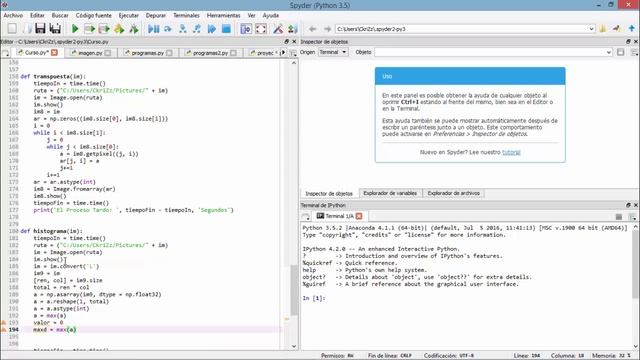Undock the Inspector de objetos pane
Screen dimensions: 640x360
pyautogui.click(x=628, y=42)
